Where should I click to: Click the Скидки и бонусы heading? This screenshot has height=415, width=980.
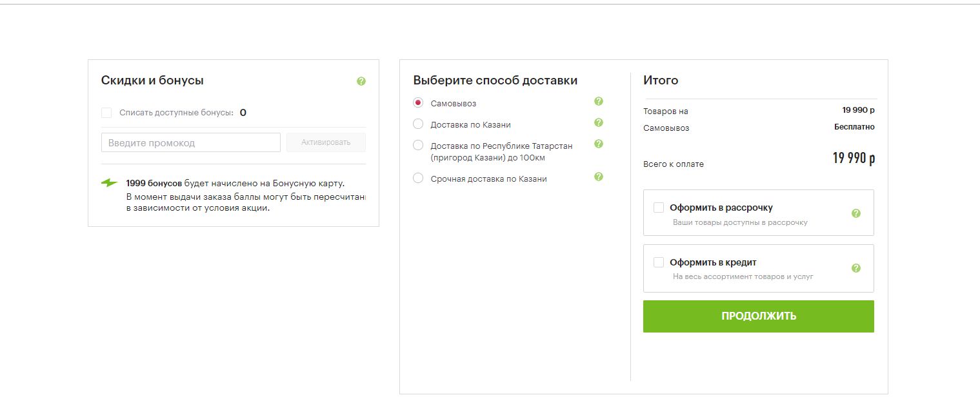pos(152,81)
